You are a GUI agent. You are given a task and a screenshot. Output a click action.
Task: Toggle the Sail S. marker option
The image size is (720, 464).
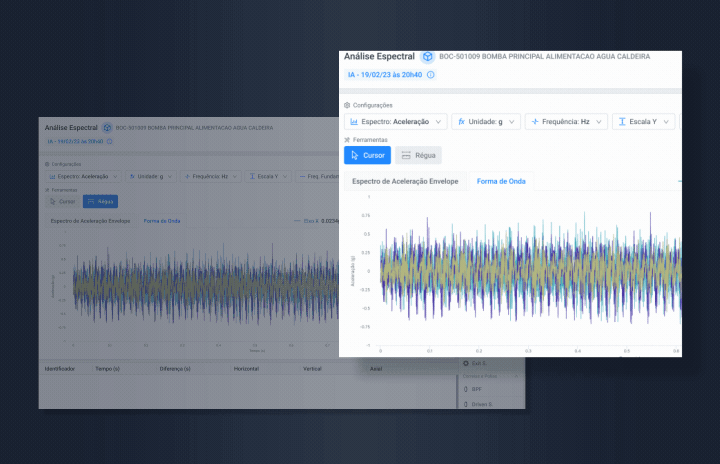point(474,362)
